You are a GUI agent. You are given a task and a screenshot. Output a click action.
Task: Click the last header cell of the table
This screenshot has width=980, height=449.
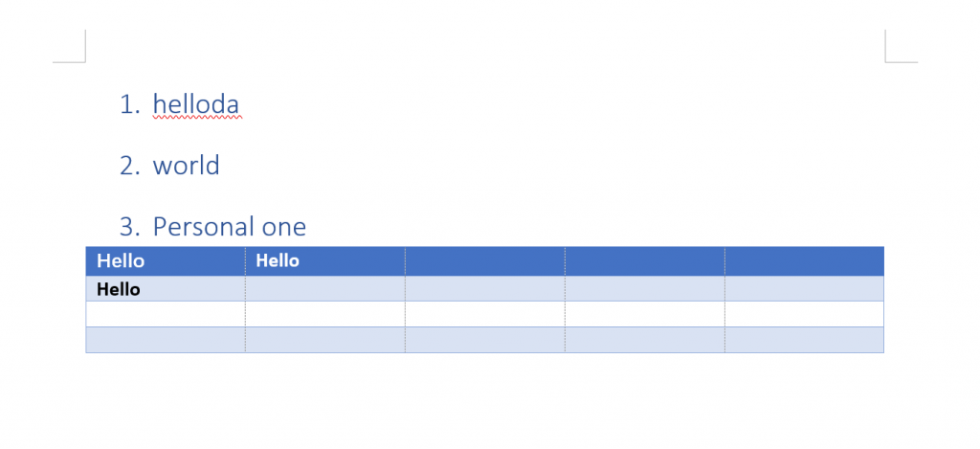point(804,260)
